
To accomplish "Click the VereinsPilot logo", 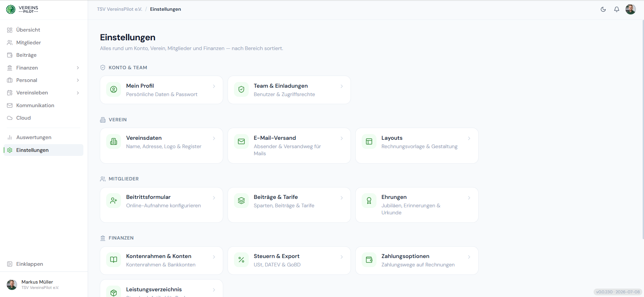I will click(22, 9).
